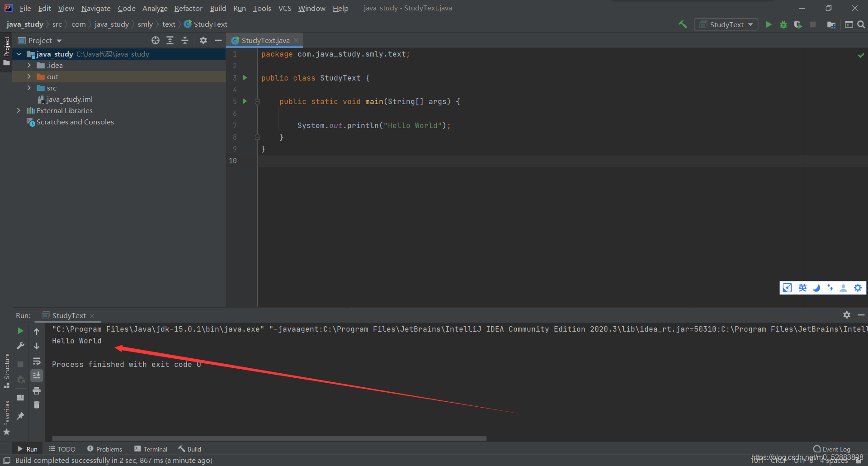Open Run panel settings gear
This screenshot has height=466, width=868.
pos(847,315)
